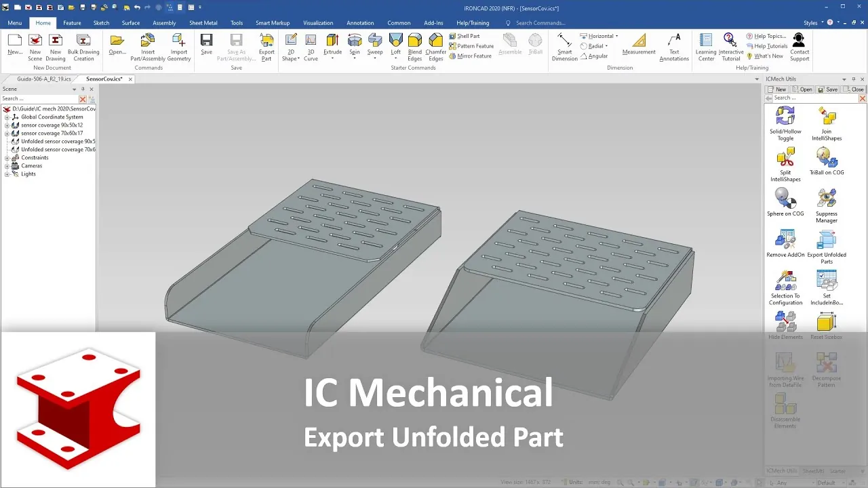868x488 pixels.
Task: Select Unfolded sensor coverage 90x5 item
Action: pos(58,142)
